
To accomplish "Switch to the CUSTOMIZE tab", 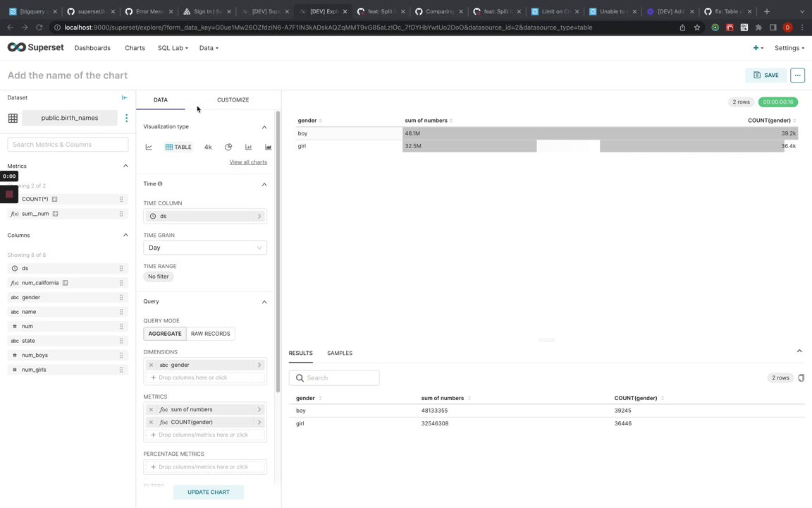I will [233, 99].
